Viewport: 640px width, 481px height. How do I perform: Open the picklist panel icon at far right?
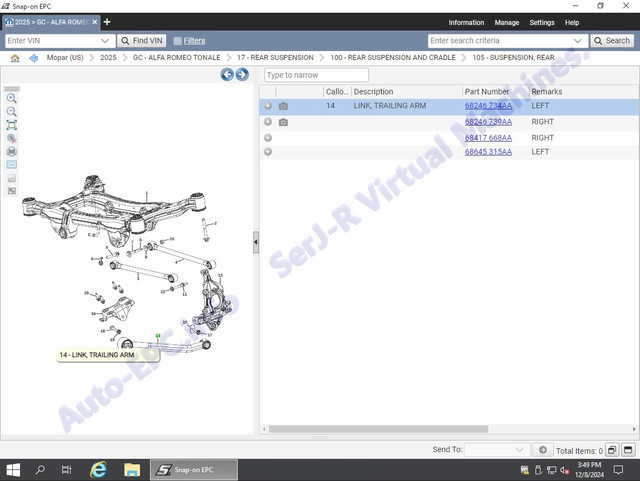point(628,450)
